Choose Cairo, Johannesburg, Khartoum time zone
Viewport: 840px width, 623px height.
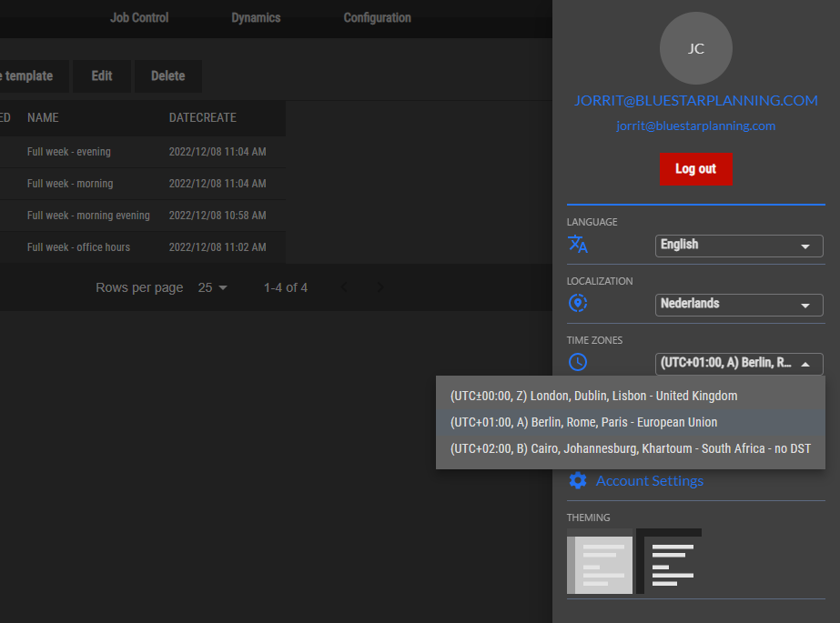[x=630, y=448]
